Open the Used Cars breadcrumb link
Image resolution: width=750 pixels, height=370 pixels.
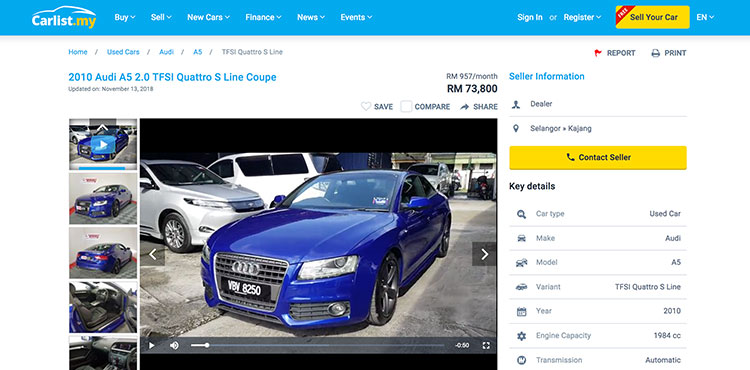[123, 52]
